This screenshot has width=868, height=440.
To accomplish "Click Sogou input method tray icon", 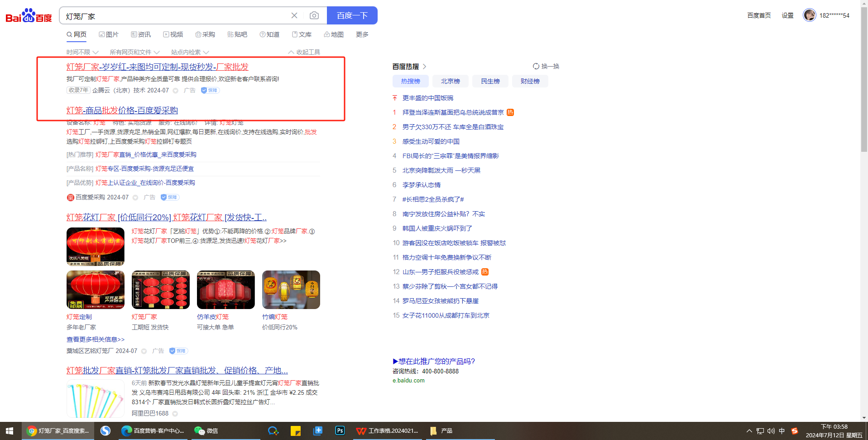I will click(795, 431).
